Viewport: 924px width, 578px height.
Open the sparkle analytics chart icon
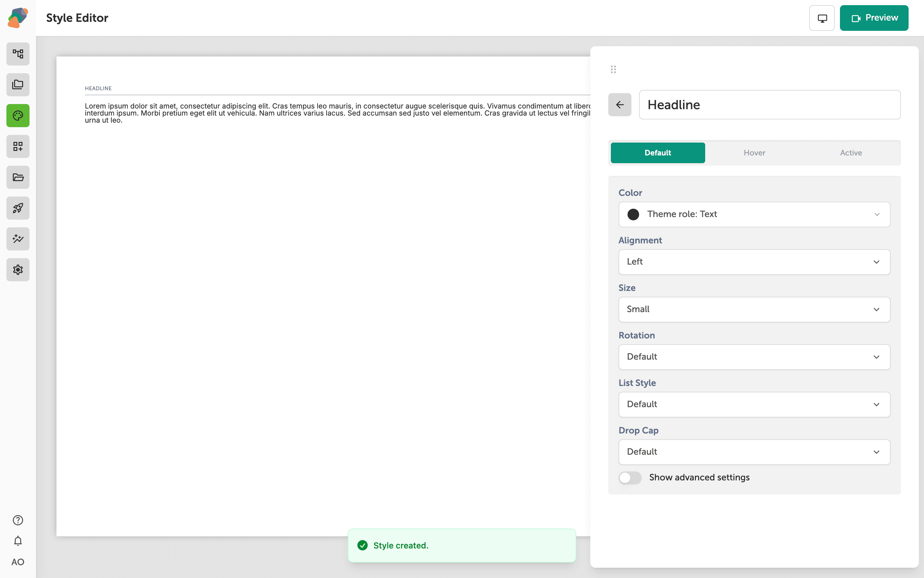[18, 239]
